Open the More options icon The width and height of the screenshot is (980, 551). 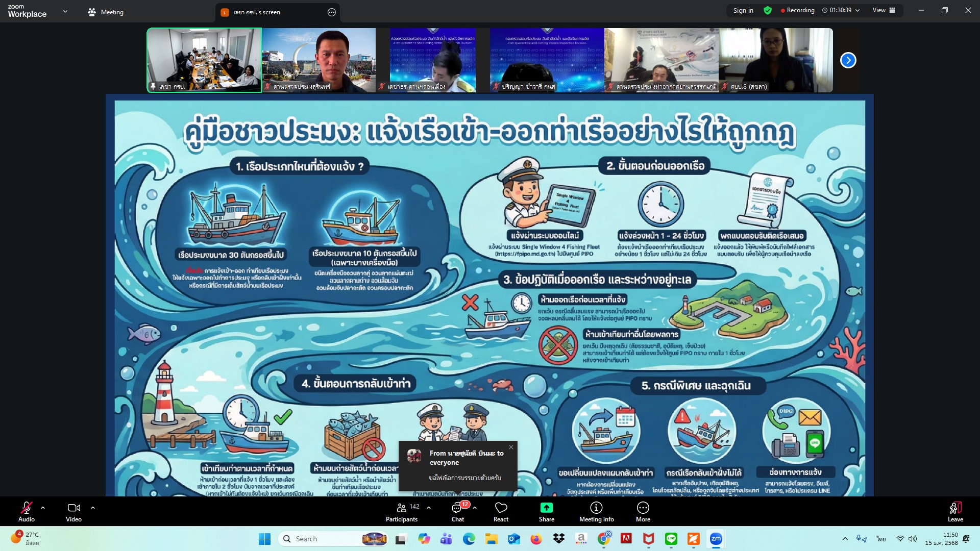pyautogui.click(x=643, y=508)
